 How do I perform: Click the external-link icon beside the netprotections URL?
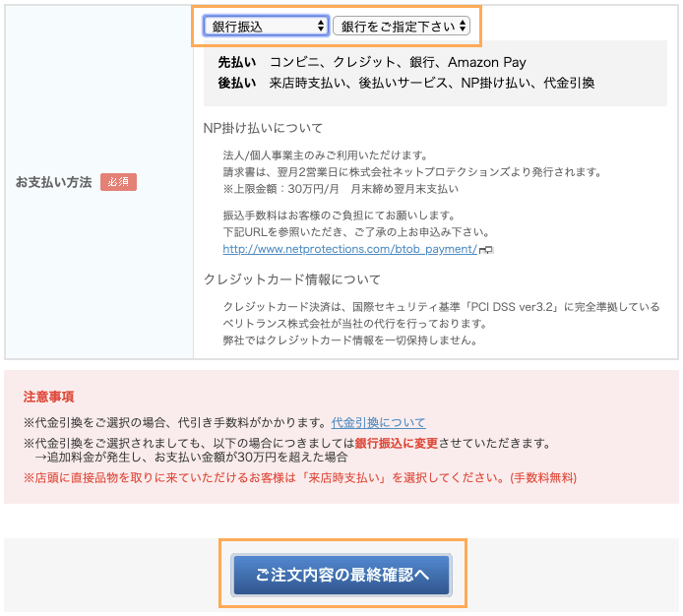[486, 250]
